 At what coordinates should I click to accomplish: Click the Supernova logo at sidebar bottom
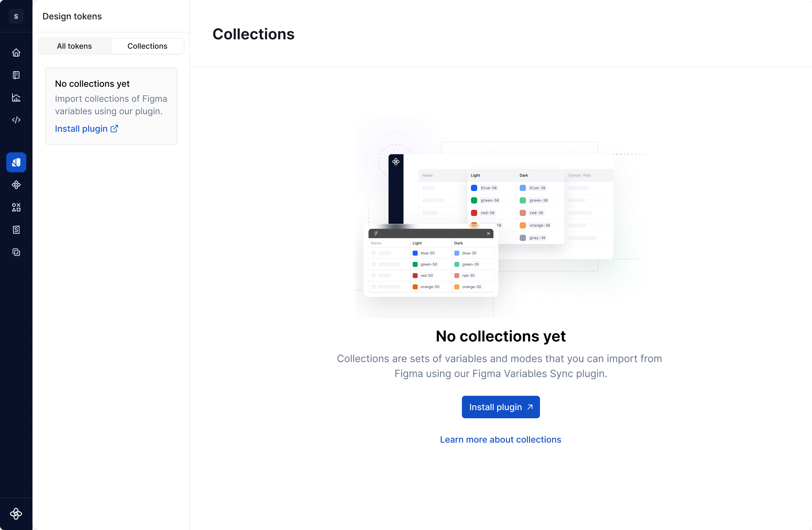click(x=16, y=514)
